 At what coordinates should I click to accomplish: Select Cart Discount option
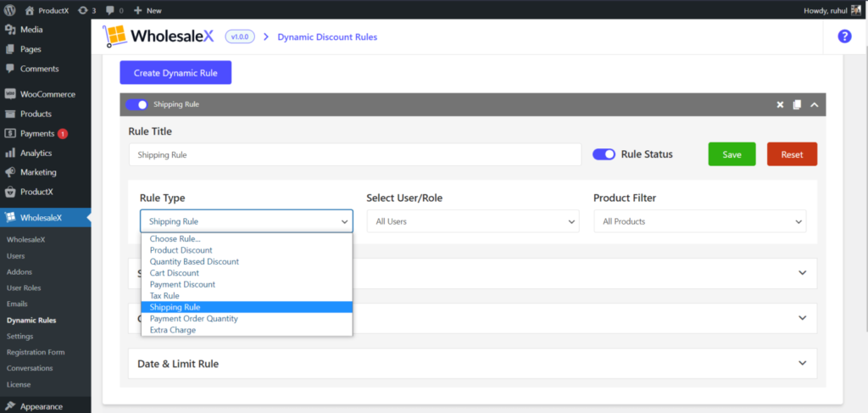(247, 273)
